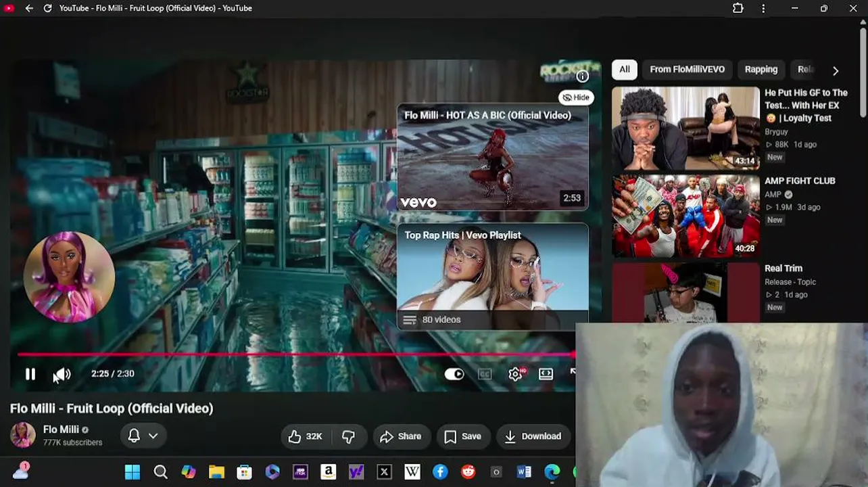Open Reddit from the taskbar
868x487 pixels.
pyautogui.click(x=468, y=472)
